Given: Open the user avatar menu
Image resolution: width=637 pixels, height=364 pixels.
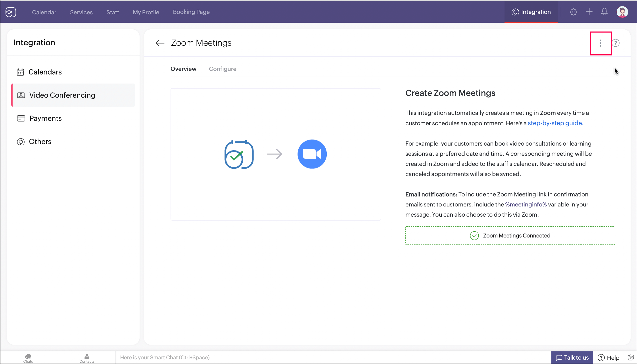Looking at the screenshot, I should pyautogui.click(x=622, y=12).
